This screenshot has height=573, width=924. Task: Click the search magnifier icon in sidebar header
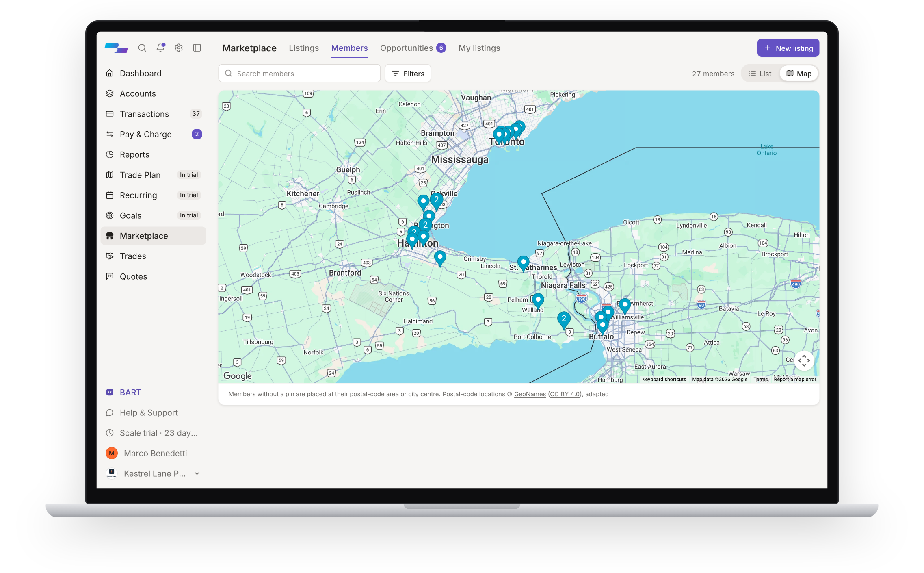click(x=142, y=48)
